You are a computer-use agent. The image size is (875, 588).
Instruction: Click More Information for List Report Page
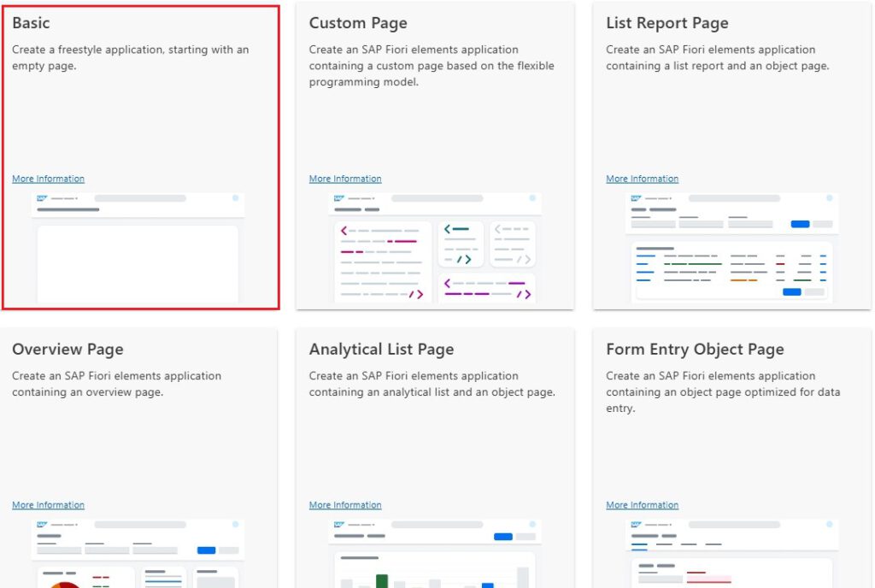[642, 179]
